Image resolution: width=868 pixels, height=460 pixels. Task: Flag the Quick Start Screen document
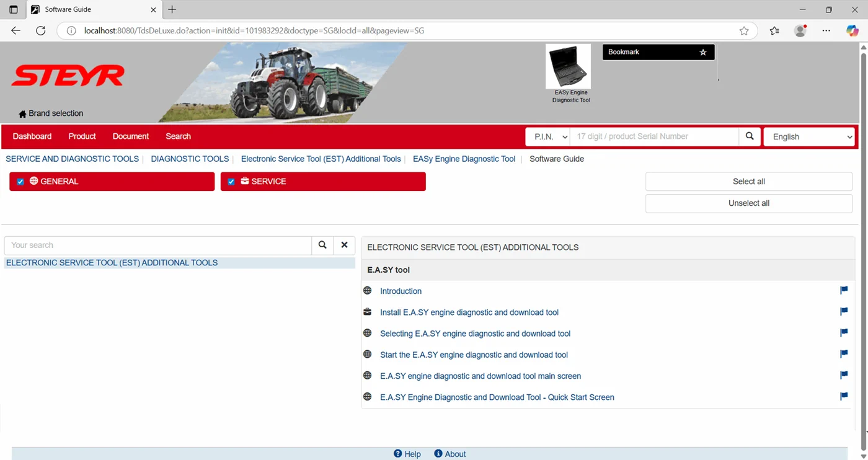[x=844, y=396]
